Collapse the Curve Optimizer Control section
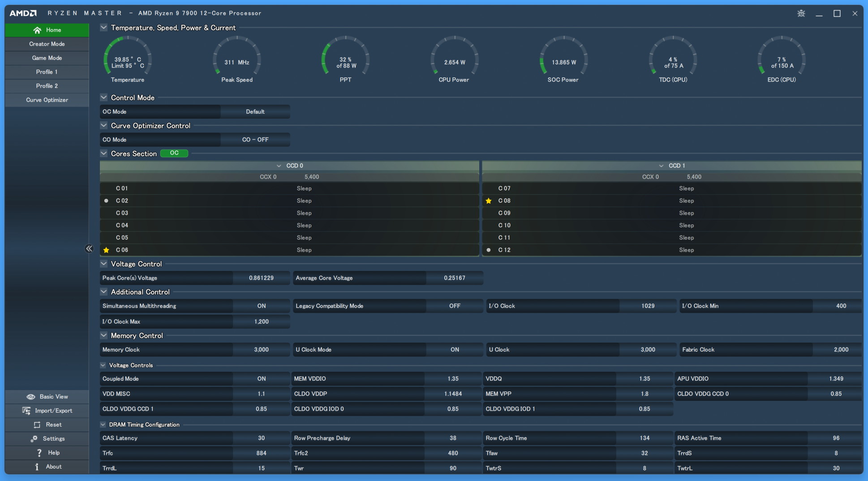Image resolution: width=868 pixels, height=481 pixels. pos(104,125)
